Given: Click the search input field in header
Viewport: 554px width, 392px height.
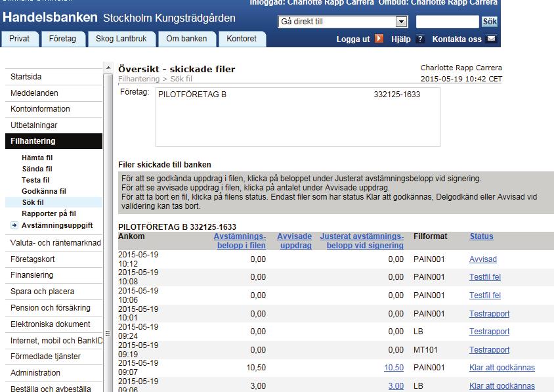Looking at the screenshot, I should tap(447, 22).
